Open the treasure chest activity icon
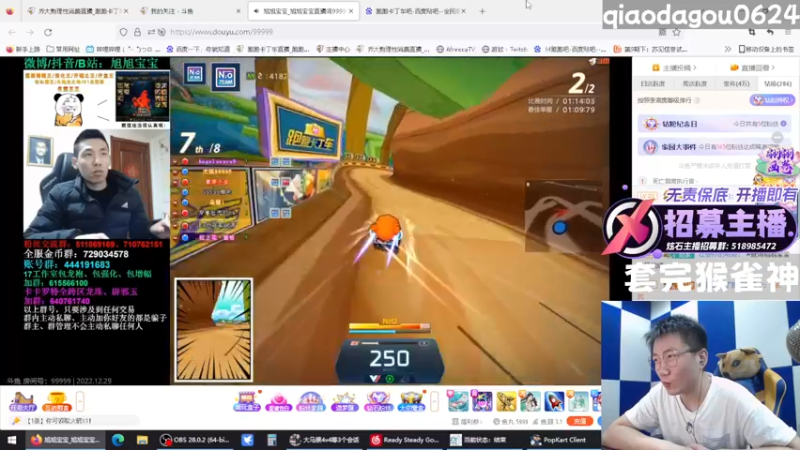 click(x=411, y=402)
